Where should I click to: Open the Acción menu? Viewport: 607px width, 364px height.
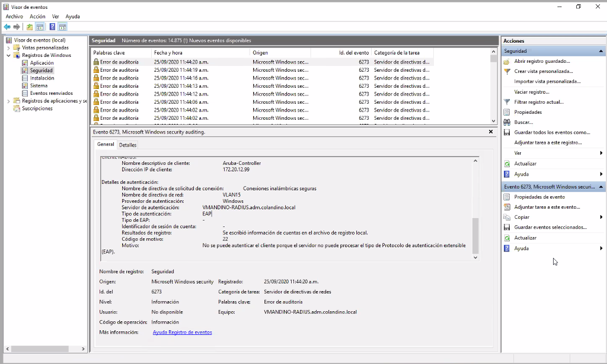point(37,16)
